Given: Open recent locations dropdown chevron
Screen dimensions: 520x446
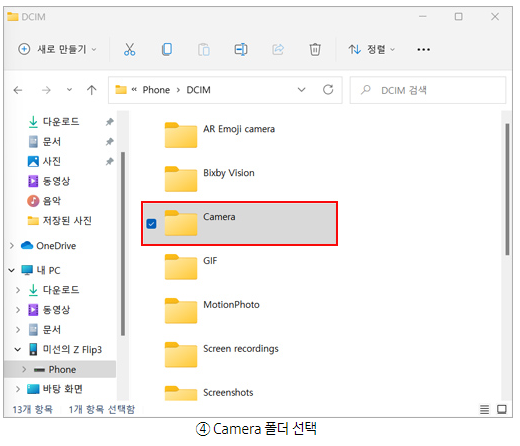Looking at the screenshot, I should coord(69,90).
